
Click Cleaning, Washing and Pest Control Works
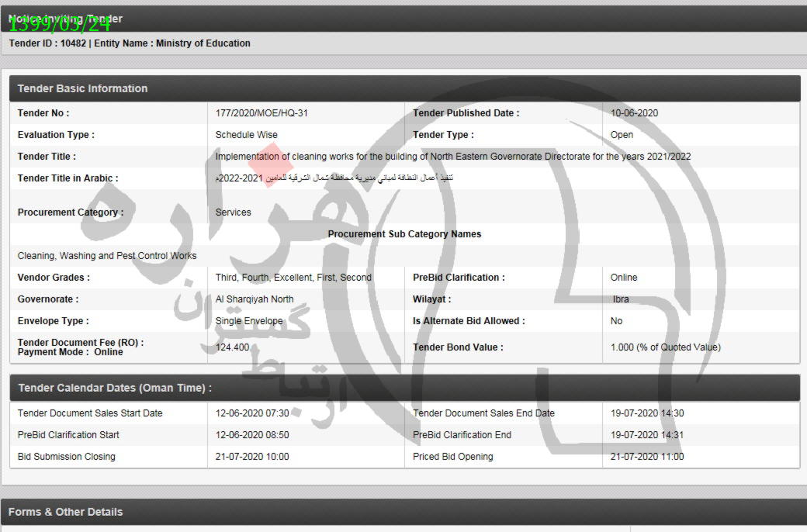click(x=107, y=256)
